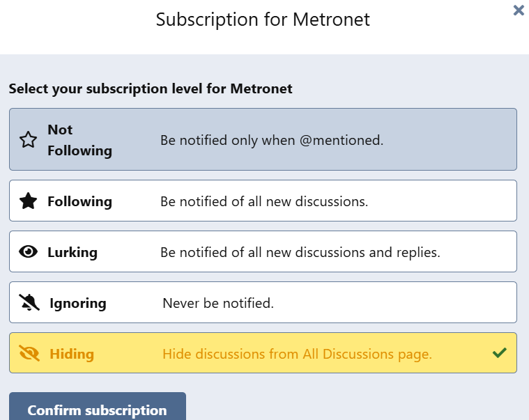Click the crossed-out eye icon for Hiding
The image size is (529, 420).
[x=29, y=353]
